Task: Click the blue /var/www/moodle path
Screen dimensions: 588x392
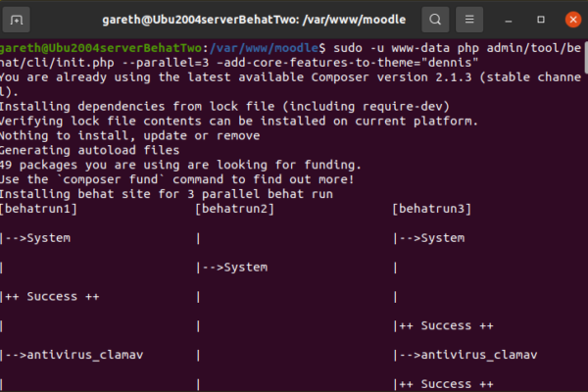Action: point(264,48)
